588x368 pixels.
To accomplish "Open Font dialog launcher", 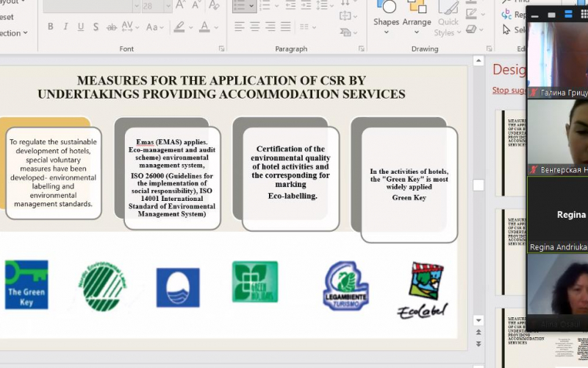I will 221,49.
